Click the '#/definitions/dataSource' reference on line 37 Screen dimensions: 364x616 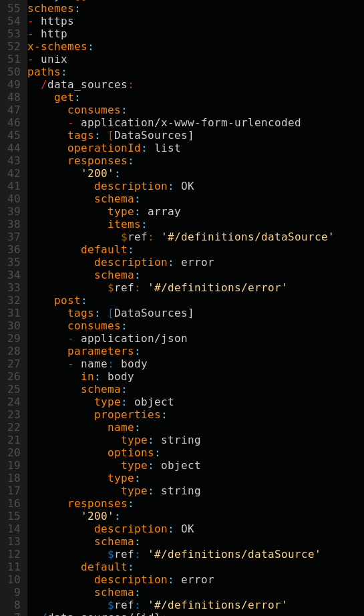point(247,237)
